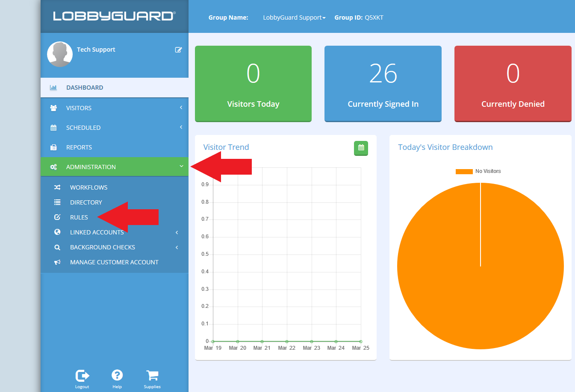Image resolution: width=575 pixels, height=392 pixels.
Task: Click the Dashboard bar chart icon
Action: 53,88
